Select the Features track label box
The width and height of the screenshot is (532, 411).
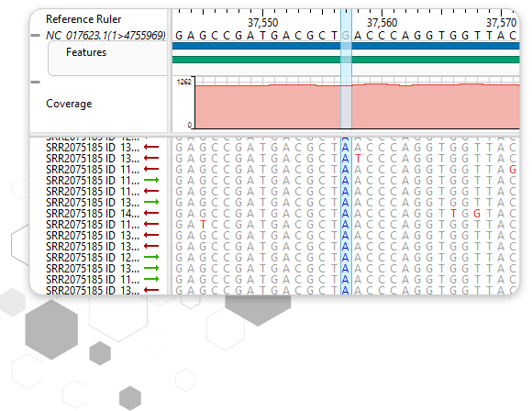point(107,58)
